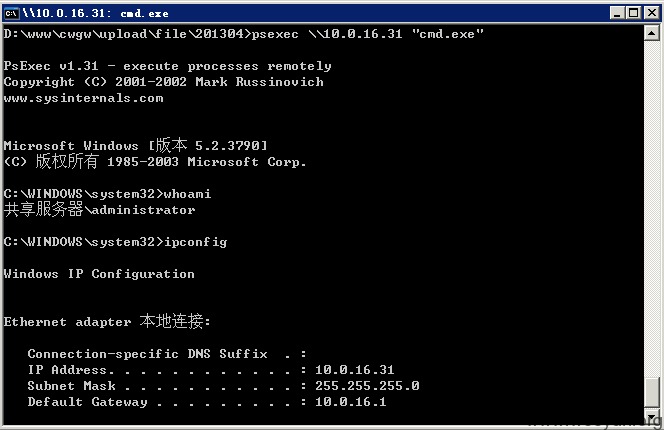Click the scrollbar down arrow
The image size is (664, 430).
[x=652, y=417]
